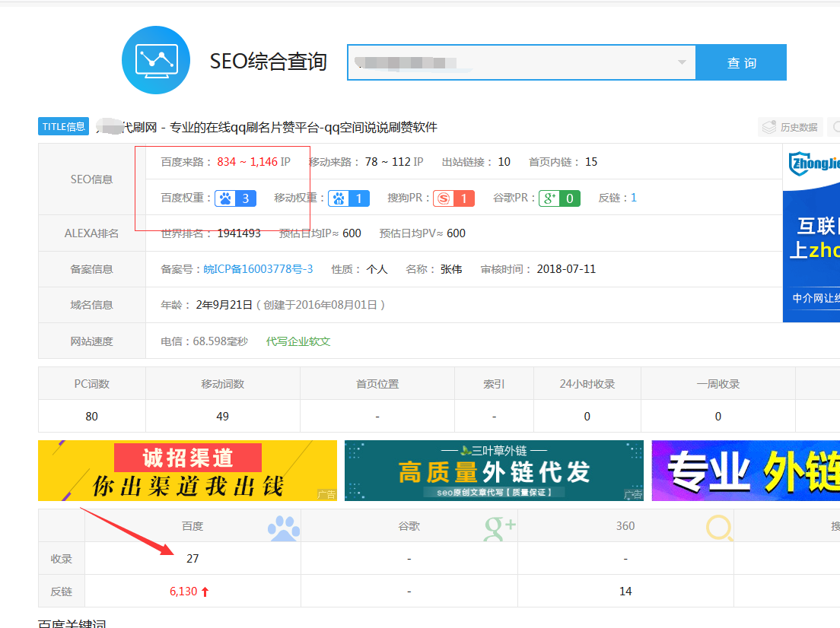Expand the domain search box dropdown arrow
Image resolution: width=840 pixels, height=628 pixels.
pyautogui.click(x=682, y=62)
